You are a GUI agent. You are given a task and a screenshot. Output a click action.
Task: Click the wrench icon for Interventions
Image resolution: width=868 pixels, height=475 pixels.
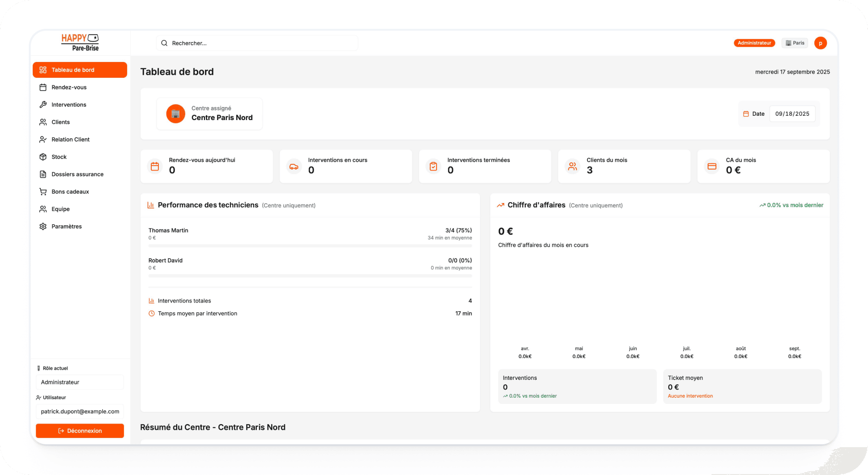tap(43, 105)
